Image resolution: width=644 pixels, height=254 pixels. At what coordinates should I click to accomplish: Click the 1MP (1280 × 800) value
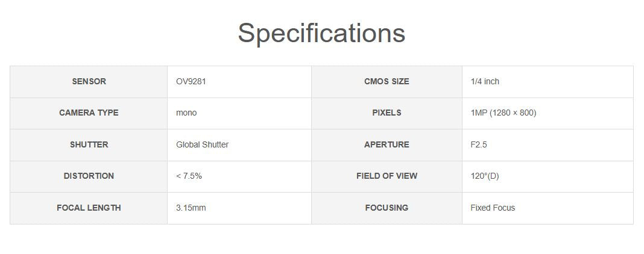coord(504,113)
